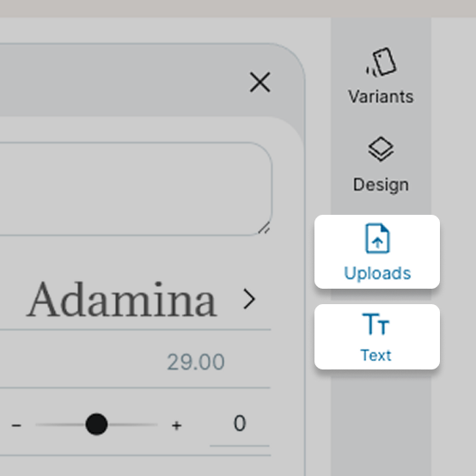Click the Text Tt icon

point(375,324)
